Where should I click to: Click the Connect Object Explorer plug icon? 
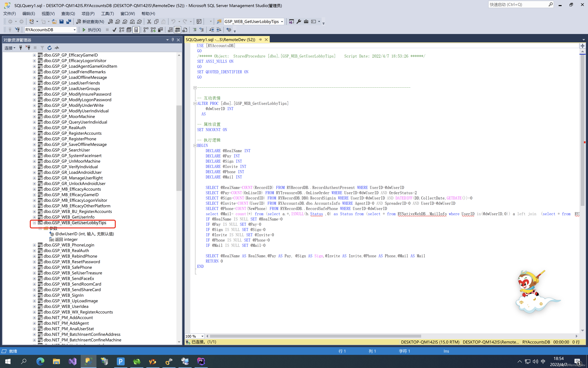click(21, 48)
